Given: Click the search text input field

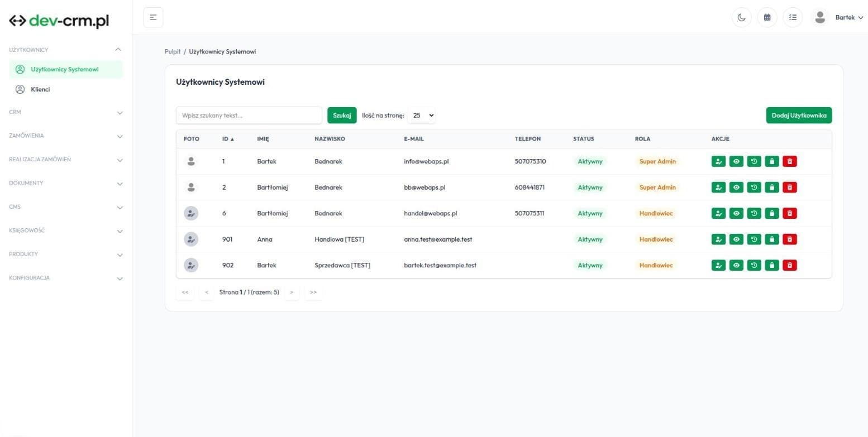Looking at the screenshot, I should pyautogui.click(x=249, y=116).
